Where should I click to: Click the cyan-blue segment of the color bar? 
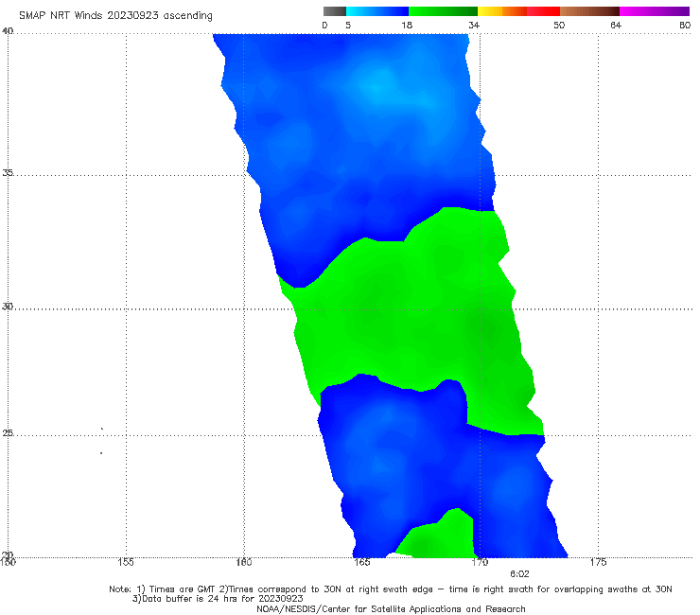click(377, 11)
